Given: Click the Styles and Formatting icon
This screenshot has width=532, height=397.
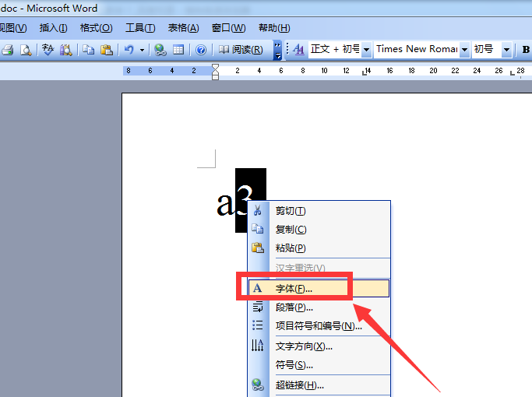Looking at the screenshot, I should pyautogui.click(x=298, y=50).
